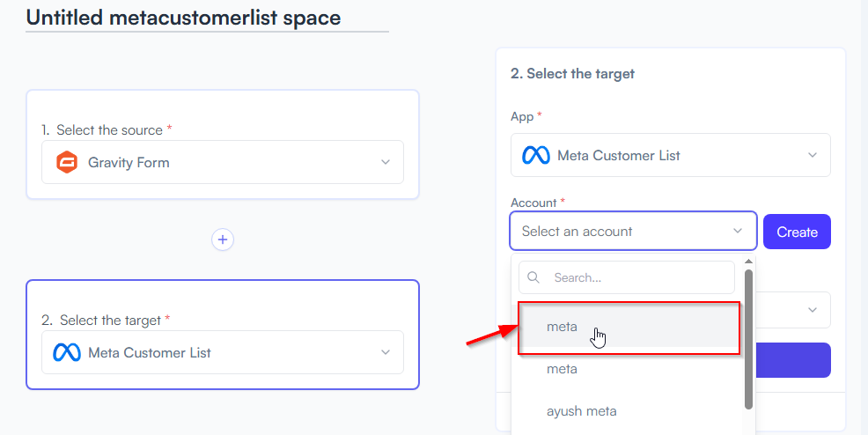This screenshot has height=435, width=868.
Task: Expand the Gravity Form source dropdown chevron
Action: (x=386, y=162)
